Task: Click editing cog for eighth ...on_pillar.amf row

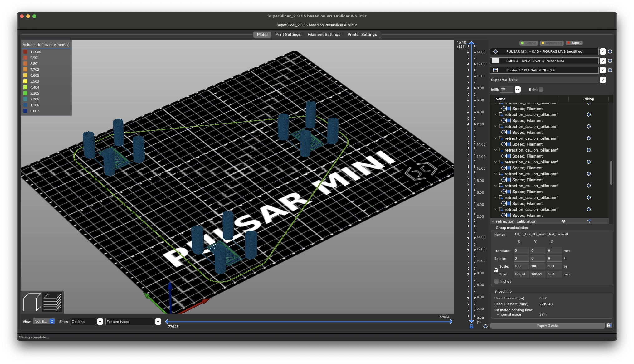Action: [x=589, y=197]
